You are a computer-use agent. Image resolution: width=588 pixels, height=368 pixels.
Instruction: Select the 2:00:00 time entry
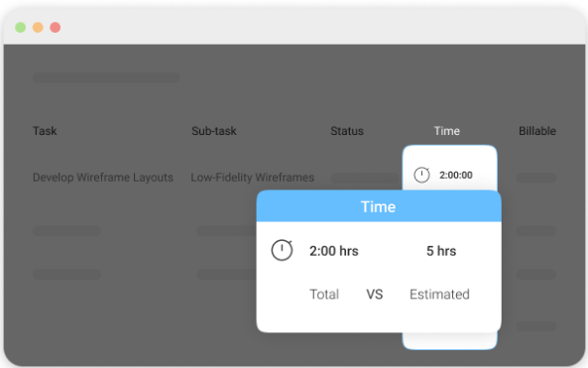[455, 176]
